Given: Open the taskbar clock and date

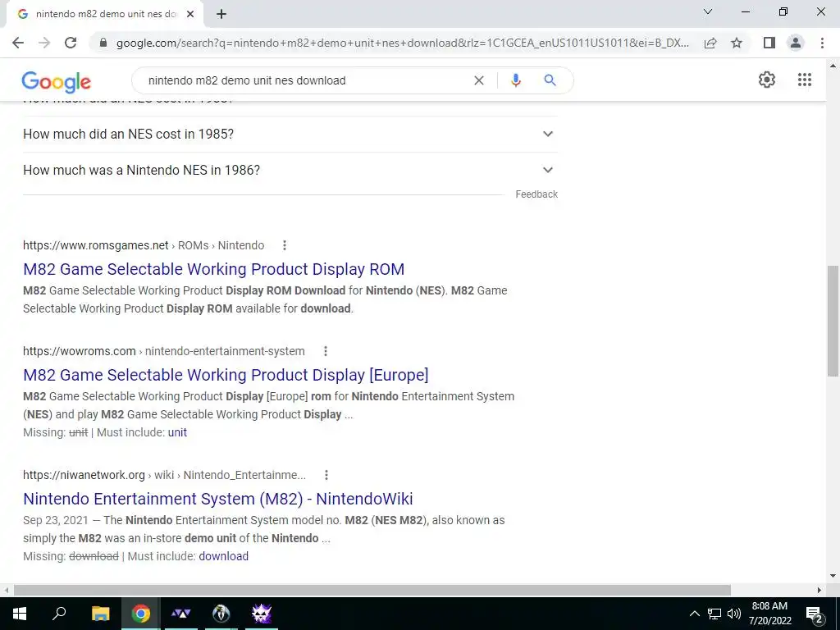Looking at the screenshot, I should pos(769,614).
